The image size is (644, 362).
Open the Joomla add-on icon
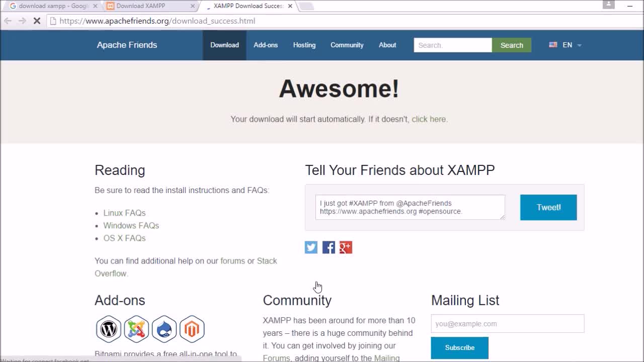(136, 329)
